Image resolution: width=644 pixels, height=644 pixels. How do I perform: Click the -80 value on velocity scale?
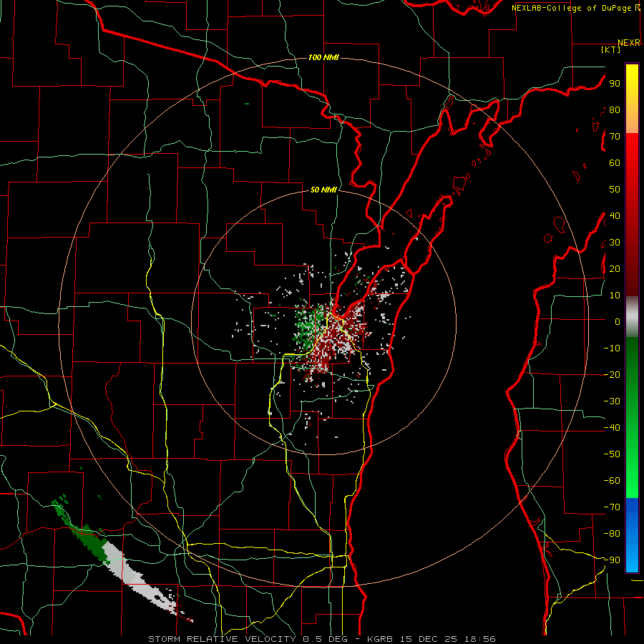[612, 534]
